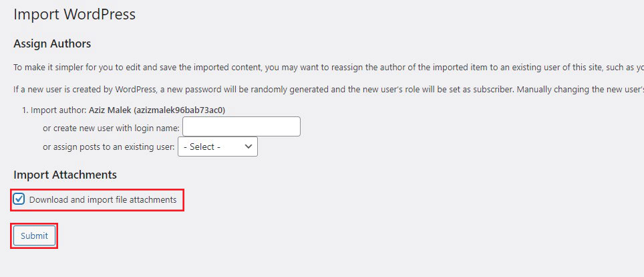The height and width of the screenshot is (277, 644).
Task: Click the 'or assign posts to an existing user' label
Action: coord(108,147)
